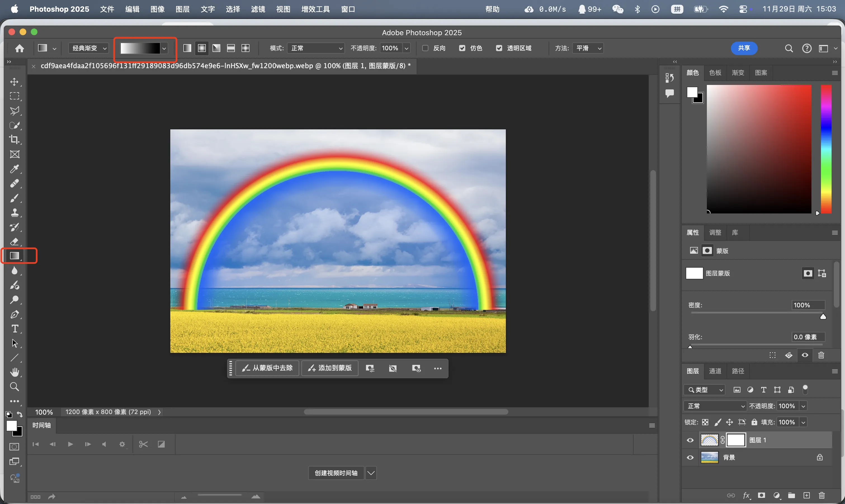845x504 pixels.
Task: Uncheck the 仿色 option
Action: pos(462,48)
